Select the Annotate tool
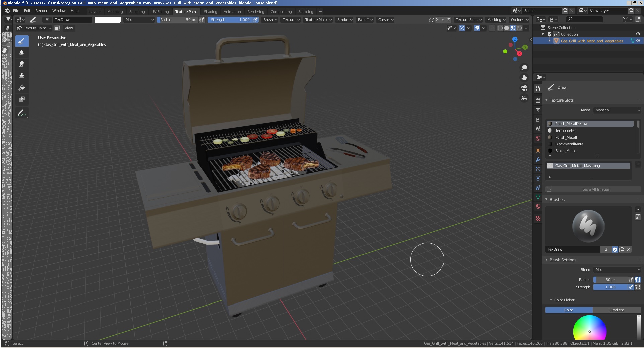This screenshot has width=644, height=348. point(22,113)
